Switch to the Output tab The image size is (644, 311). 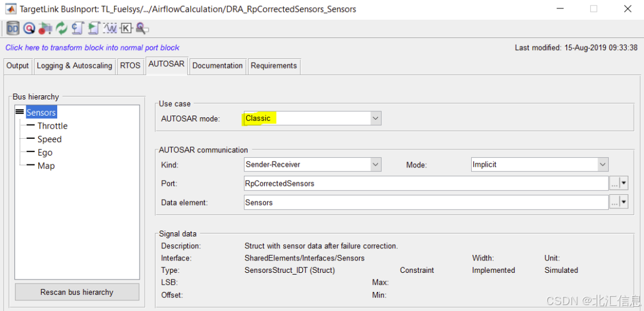coord(18,66)
